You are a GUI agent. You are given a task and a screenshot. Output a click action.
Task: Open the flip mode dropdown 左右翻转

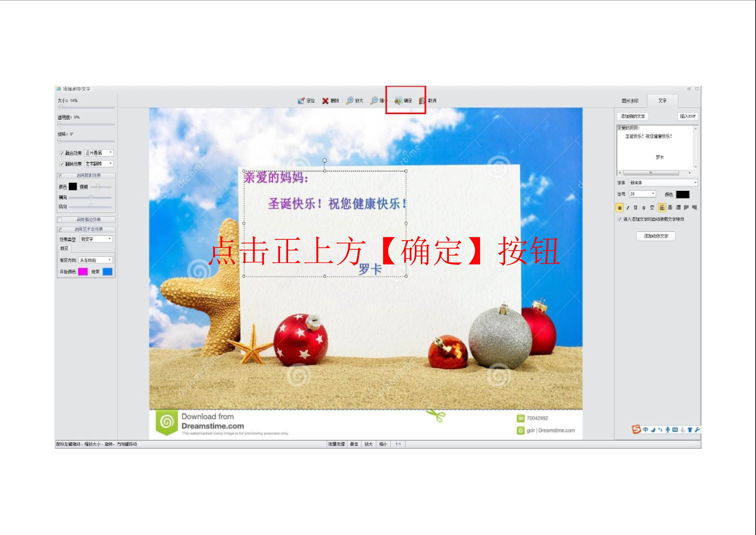tap(99, 164)
